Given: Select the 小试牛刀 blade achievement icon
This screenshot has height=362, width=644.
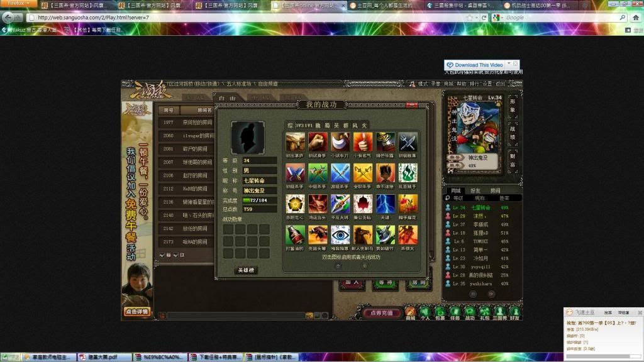Looking at the screenshot, I should point(340,142).
